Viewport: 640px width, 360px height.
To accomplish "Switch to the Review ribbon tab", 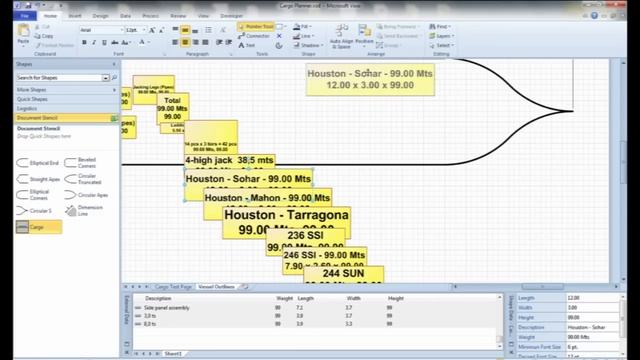I will point(178,16).
